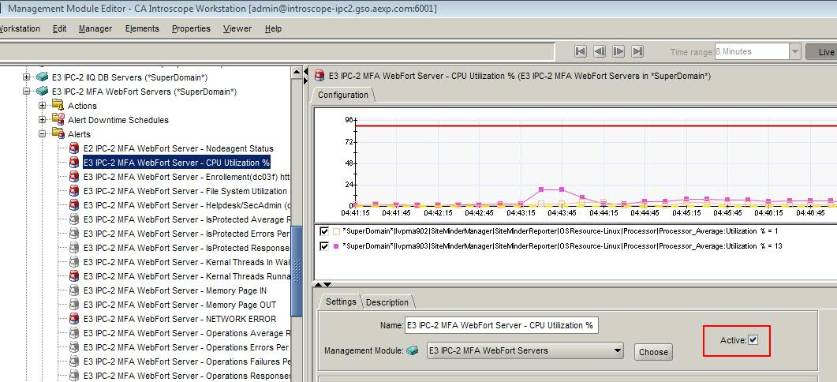Jump to the first time range
Viewport: 837px width, 382px height.
click(x=580, y=52)
